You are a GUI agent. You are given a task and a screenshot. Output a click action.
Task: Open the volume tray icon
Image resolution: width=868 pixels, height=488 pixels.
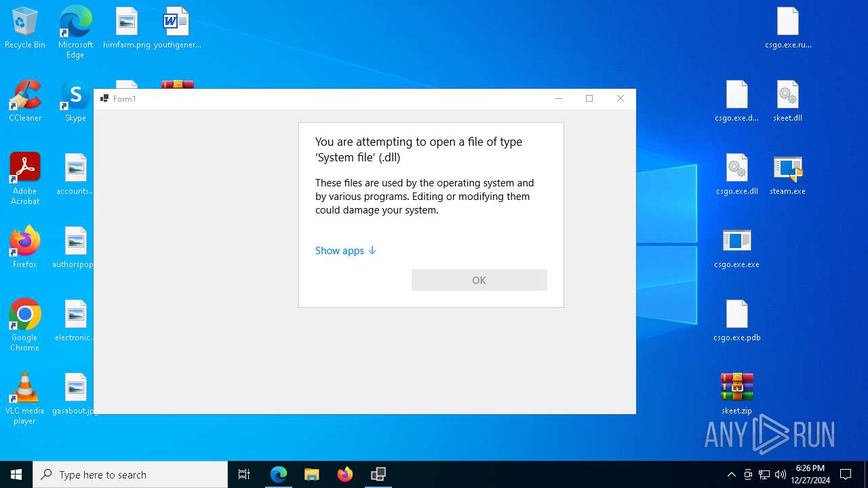pyautogui.click(x=781, y=474)
